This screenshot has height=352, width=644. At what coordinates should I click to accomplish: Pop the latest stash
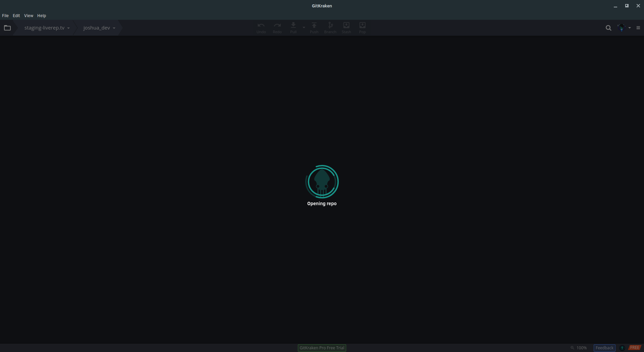(362, 28)
